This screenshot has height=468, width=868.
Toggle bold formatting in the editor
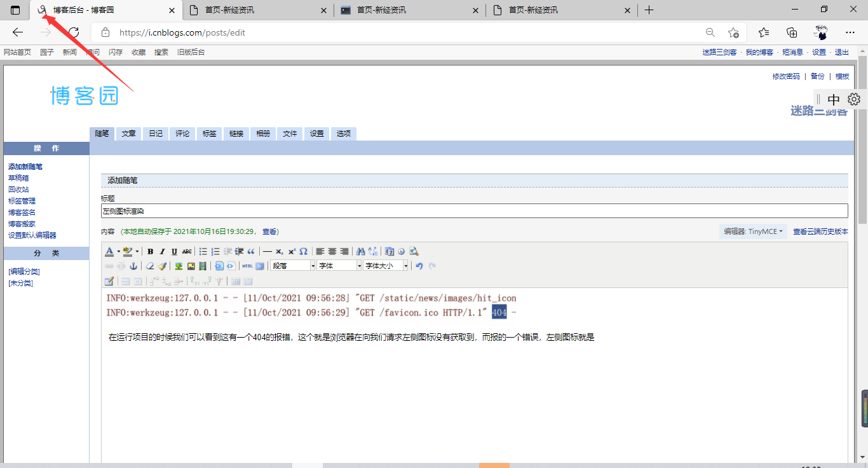click(151, 251)
